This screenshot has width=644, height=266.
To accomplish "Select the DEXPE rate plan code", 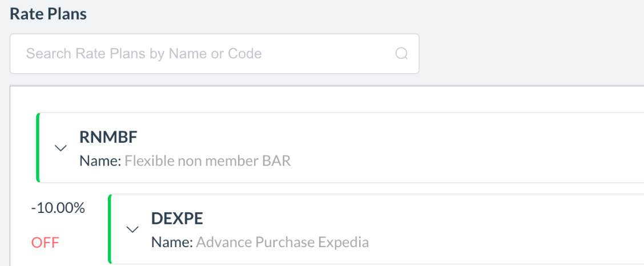I will 177,219.
